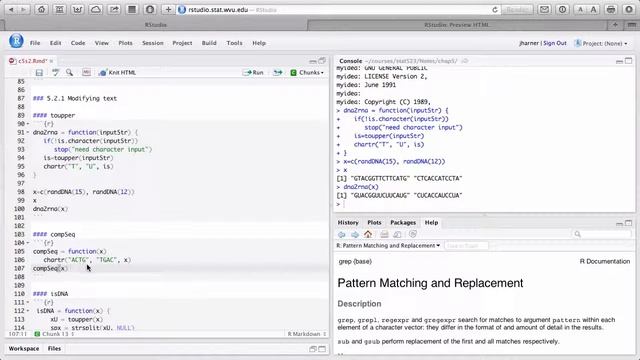Open the Help pane home page
640x360 pixels.
368,234
